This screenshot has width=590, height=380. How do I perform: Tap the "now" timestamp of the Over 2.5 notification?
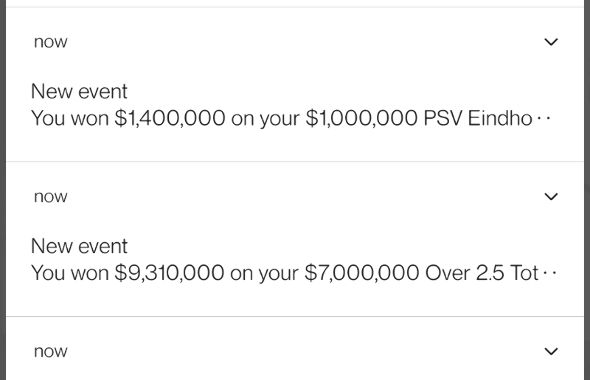(x=50, y=197)
